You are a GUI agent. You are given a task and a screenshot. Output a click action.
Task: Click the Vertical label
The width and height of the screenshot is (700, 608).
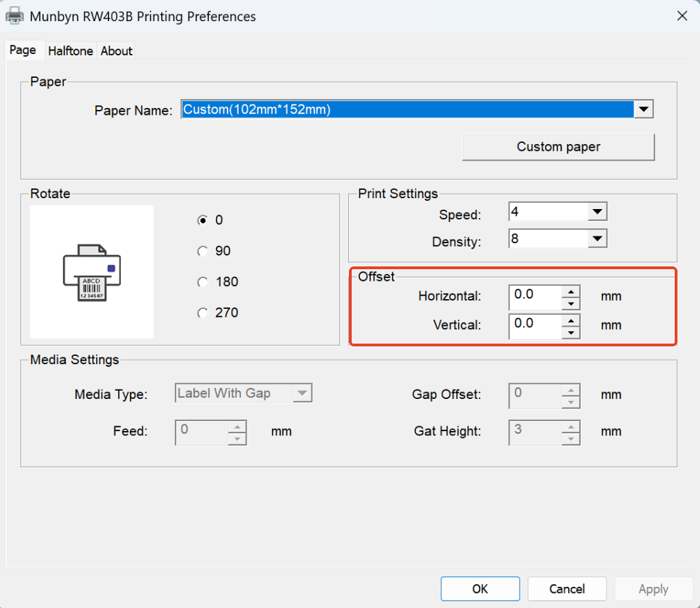(x=457, y=324)
